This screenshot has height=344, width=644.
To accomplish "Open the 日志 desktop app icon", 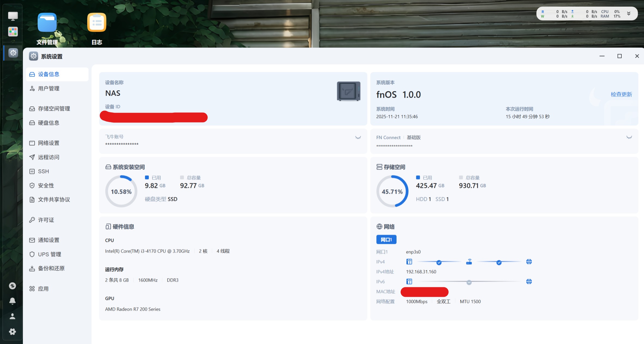I will pos(97,23).
